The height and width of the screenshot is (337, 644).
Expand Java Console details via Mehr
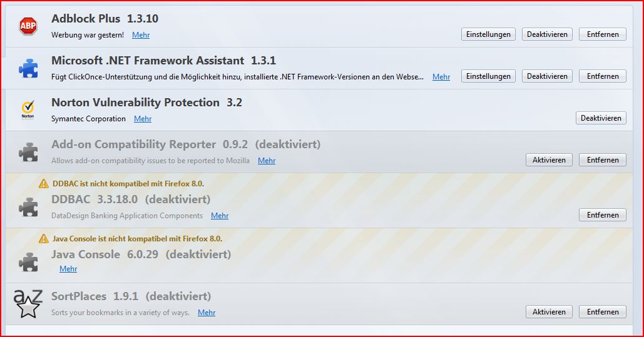click(x=68, y=269)
